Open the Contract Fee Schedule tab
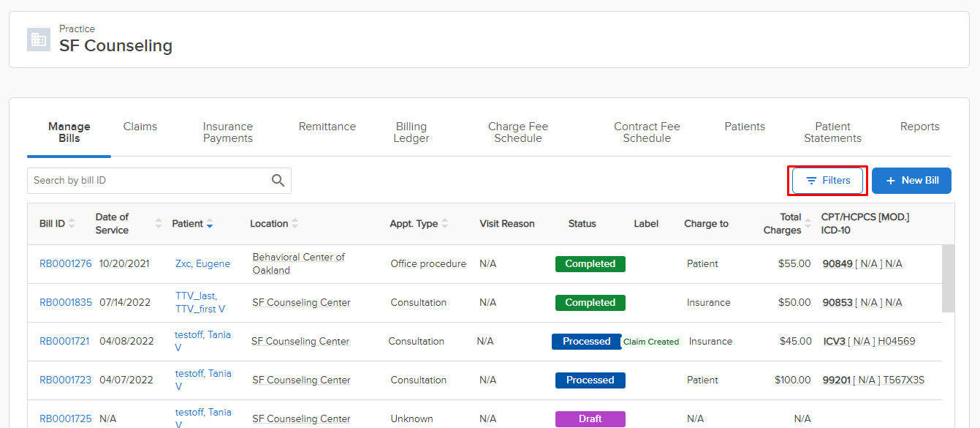The width and height of the screenshot is (980, 428). 647,132
